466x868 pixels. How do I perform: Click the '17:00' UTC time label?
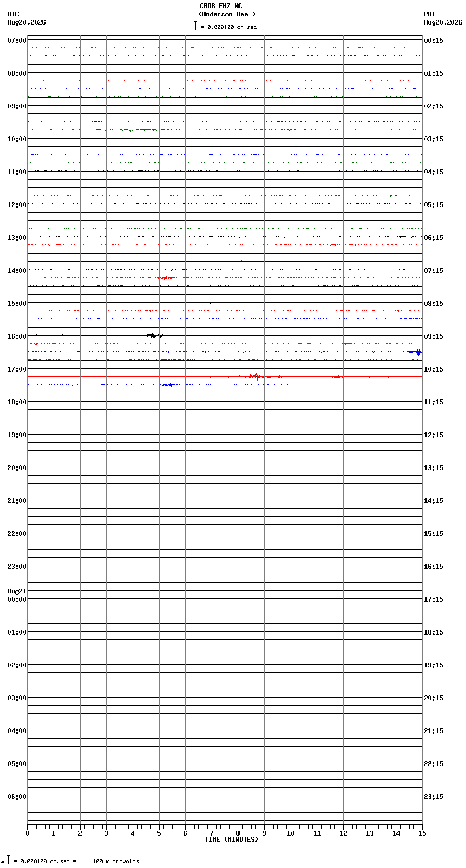point(17,369)
